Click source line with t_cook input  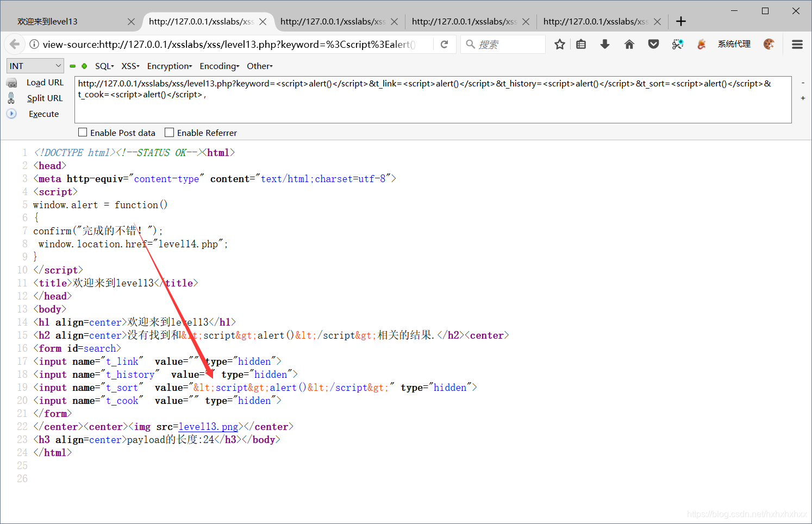tap(157, 401)
